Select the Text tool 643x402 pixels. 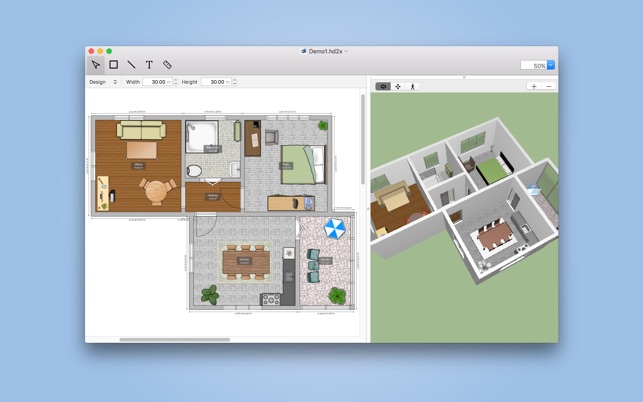coord(149,65)
